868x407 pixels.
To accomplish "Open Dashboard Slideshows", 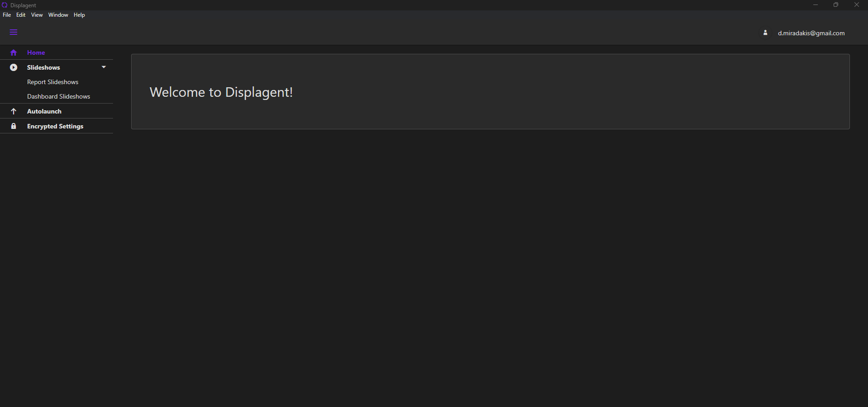I will pyautogui.click(x=59, y=96).
